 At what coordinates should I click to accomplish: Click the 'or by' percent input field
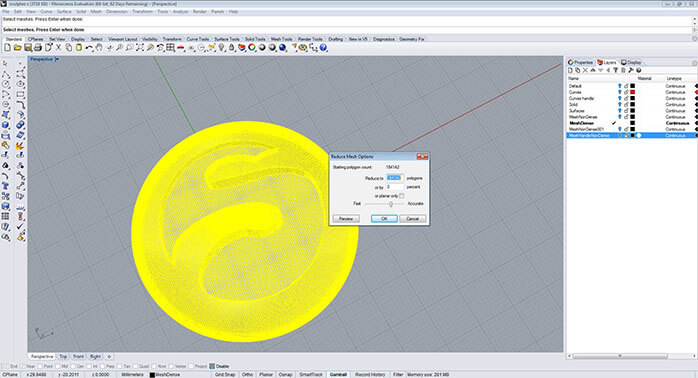[395, 187]
